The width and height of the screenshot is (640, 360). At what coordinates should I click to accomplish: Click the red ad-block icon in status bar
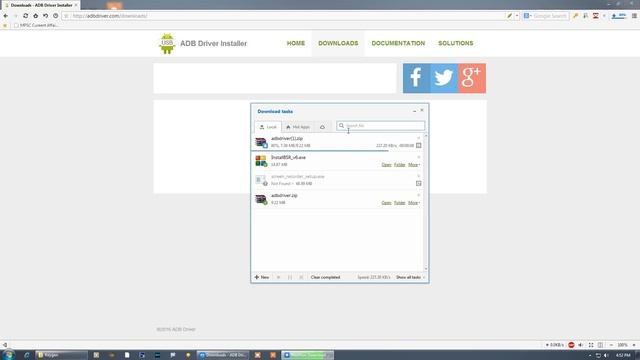571,345
